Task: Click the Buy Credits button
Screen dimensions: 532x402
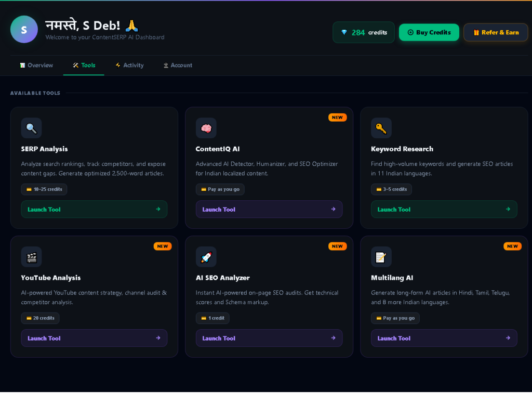Action: tap(429, 33)
